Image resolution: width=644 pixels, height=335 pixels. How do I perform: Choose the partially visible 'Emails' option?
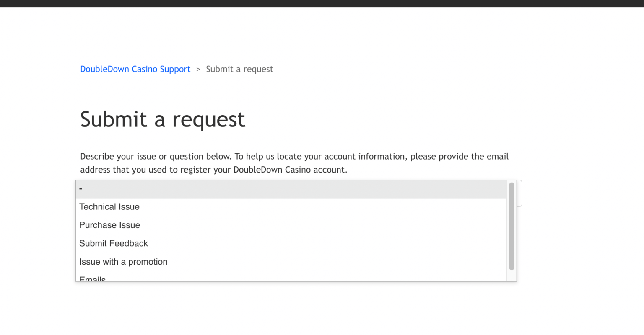[93, 278]
